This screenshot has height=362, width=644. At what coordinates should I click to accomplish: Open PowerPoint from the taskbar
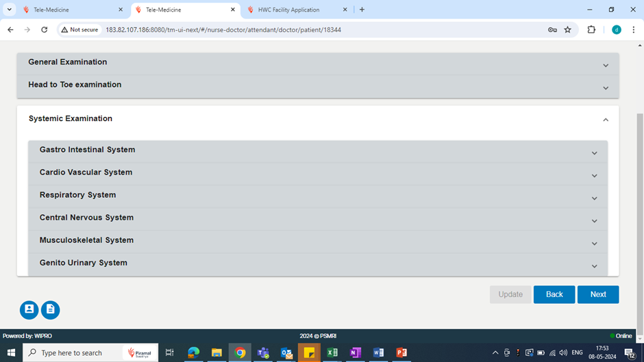401,352
